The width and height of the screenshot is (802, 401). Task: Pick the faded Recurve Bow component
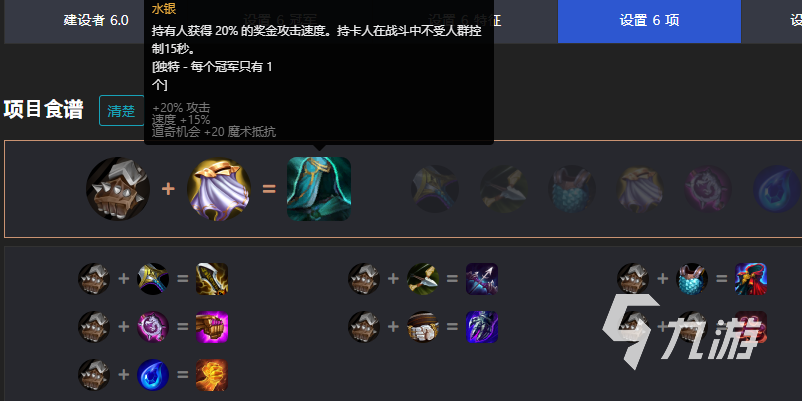click(x=502, y=189)
